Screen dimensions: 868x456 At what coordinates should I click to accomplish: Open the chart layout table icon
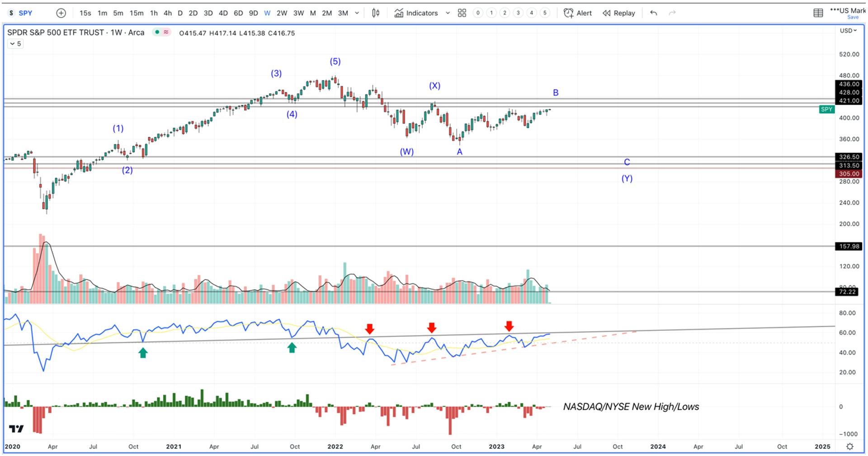[x=818, y=13]
